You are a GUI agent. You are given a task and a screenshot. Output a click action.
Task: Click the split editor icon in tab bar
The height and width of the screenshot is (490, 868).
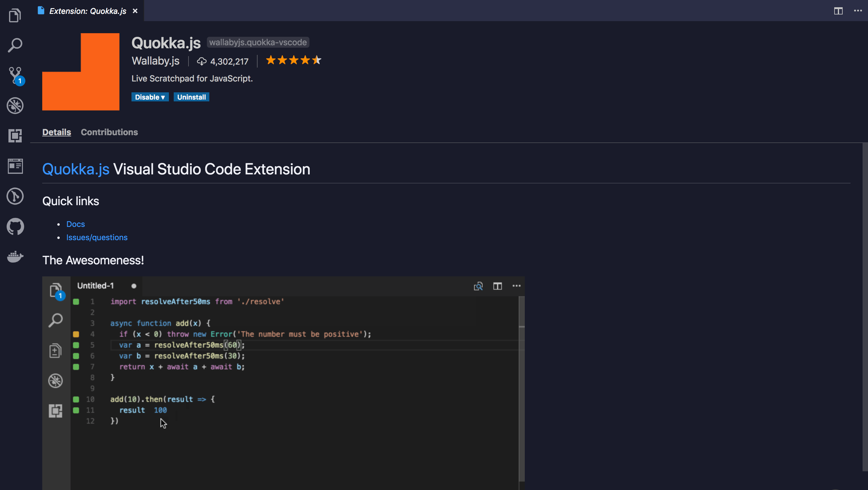pos(838,10)
